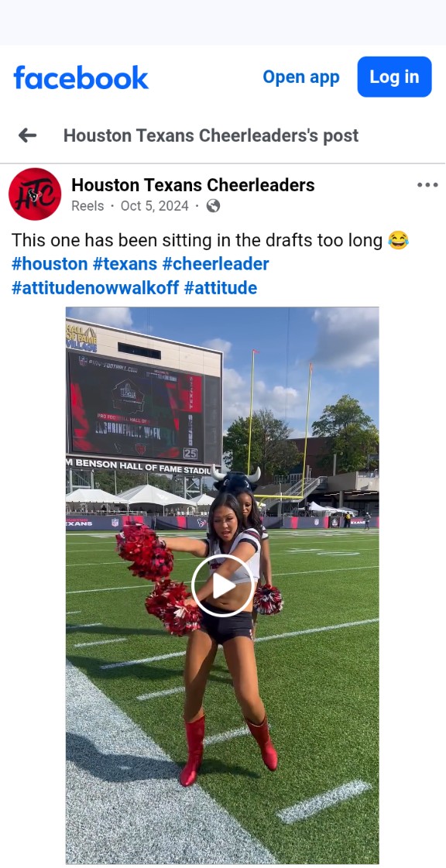Click the globe public visibility icon
The height and width of the screenshot is (868, 446).
tap(213, 206)
